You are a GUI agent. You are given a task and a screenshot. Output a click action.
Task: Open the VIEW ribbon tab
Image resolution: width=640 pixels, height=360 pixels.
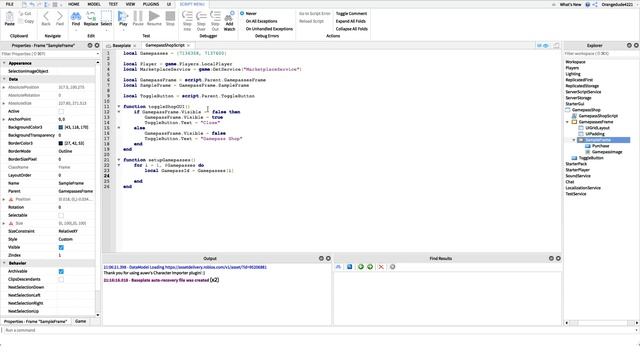tap(130, 4)
